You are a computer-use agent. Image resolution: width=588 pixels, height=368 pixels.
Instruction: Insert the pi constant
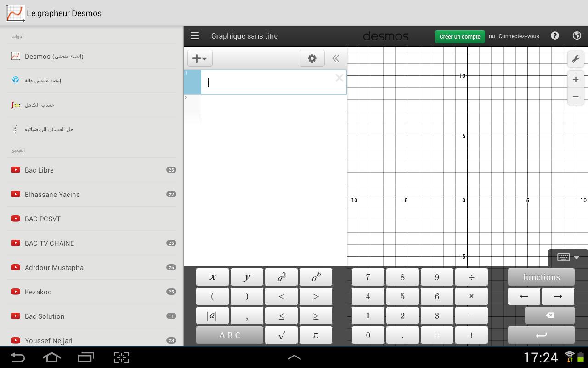pyautogui.click(x=316, y=335)
